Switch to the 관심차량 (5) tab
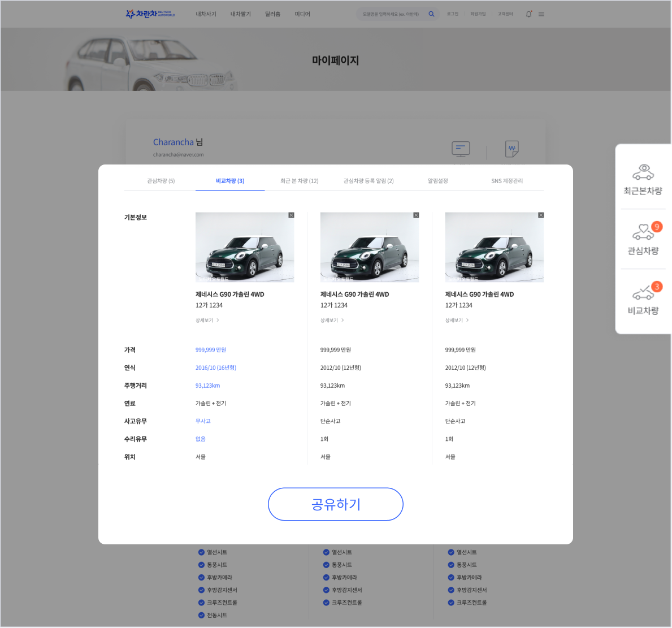This screenshot has height=628, width=672. pyautogui.click(x=161, y=181)
